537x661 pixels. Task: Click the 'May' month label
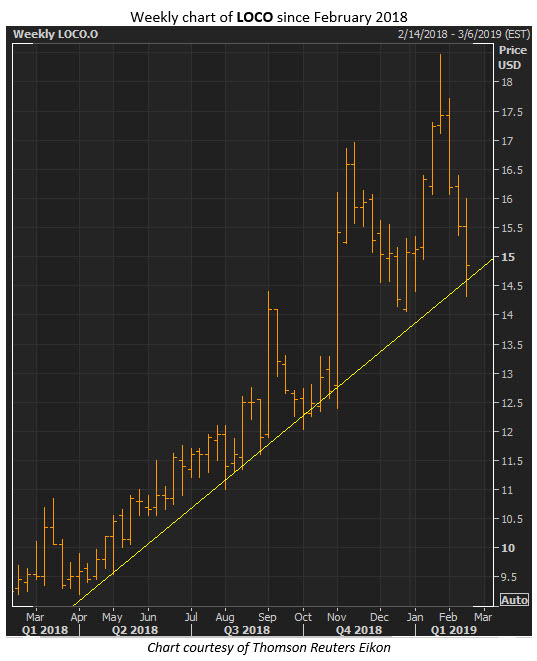(112, 617)
